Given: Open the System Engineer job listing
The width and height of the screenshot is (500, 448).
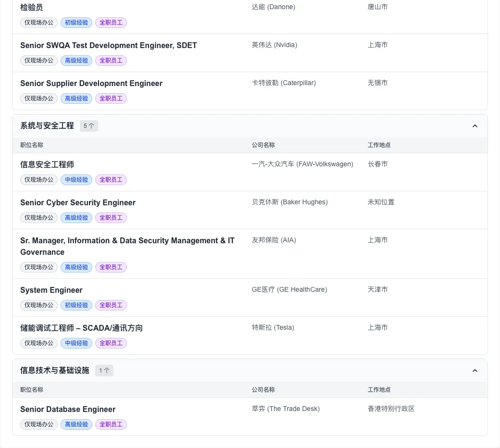Looking at the screenshot, I should 51,290.
